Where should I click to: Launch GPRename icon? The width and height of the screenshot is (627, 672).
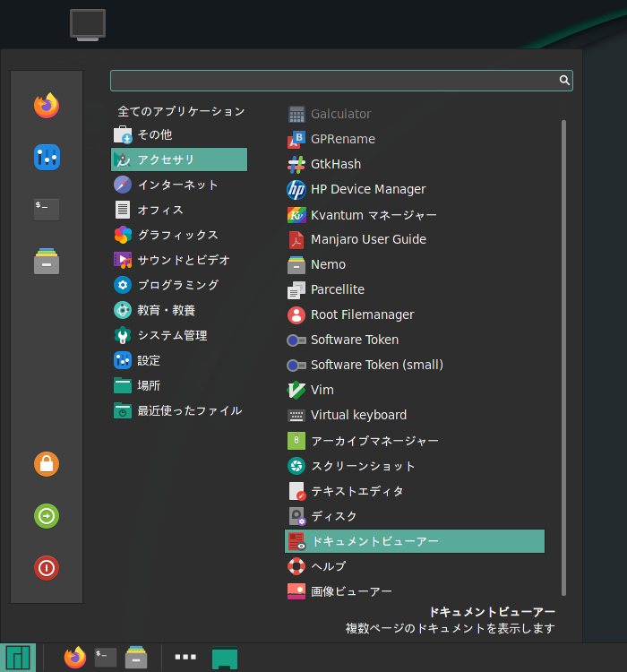tap(296, 139)
